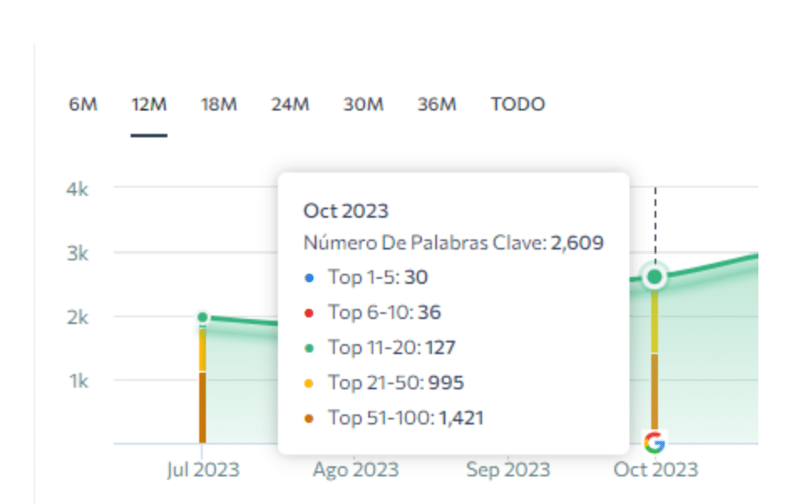Click the blue Top 1-5 legend dot
812x504 pixels.
click(x=310, y=278)
